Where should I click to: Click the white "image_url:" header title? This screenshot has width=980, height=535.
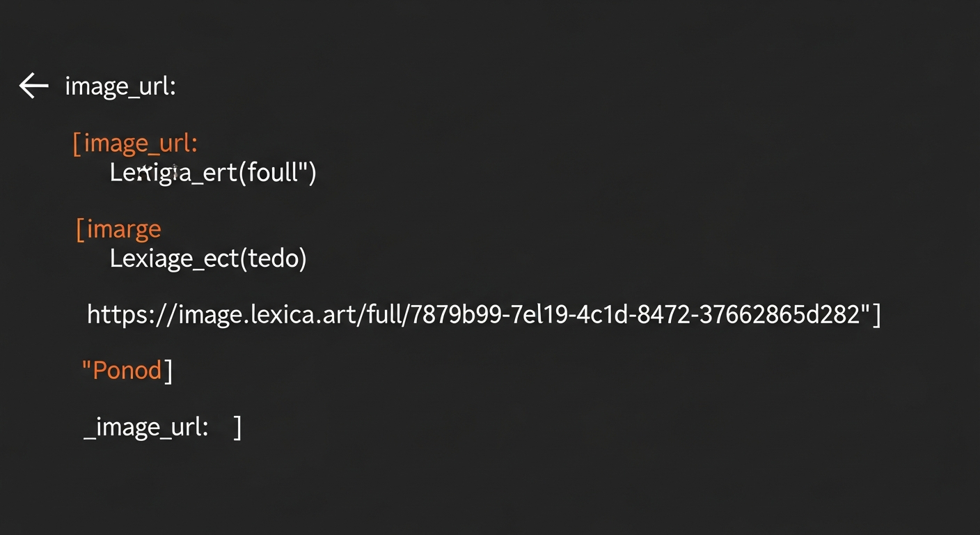point(120,86)
